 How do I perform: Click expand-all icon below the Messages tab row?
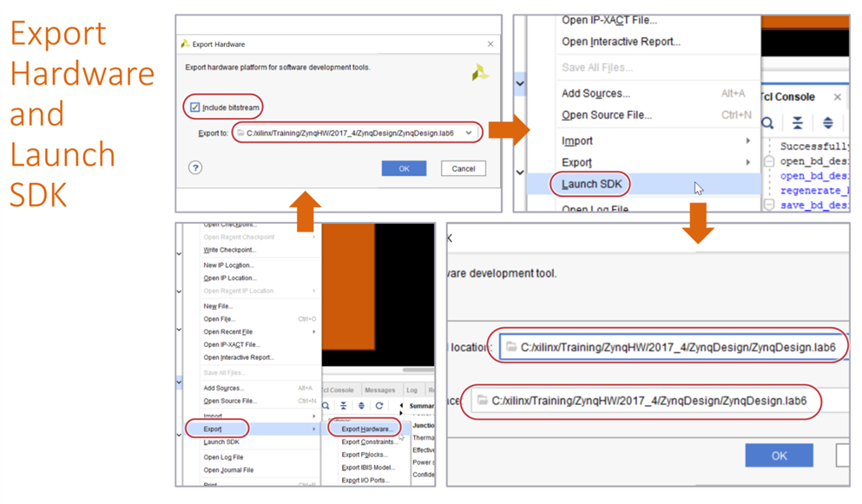(x=361, y=406)
